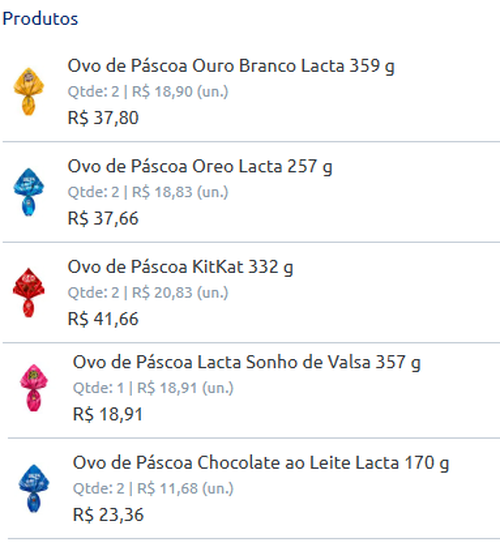Click the red KitKat egg thumbnail
500x551 pixels.
coord(28,292)
